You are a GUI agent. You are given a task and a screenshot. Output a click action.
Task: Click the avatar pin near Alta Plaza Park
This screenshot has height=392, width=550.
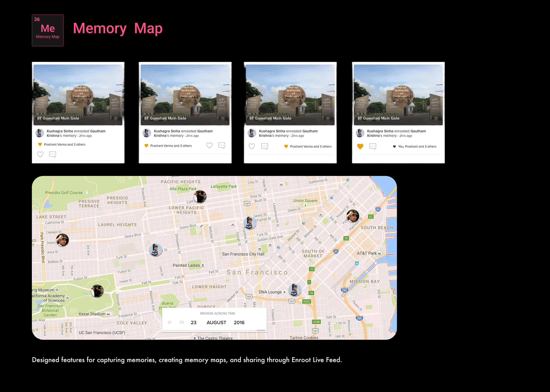click(200, 196)
